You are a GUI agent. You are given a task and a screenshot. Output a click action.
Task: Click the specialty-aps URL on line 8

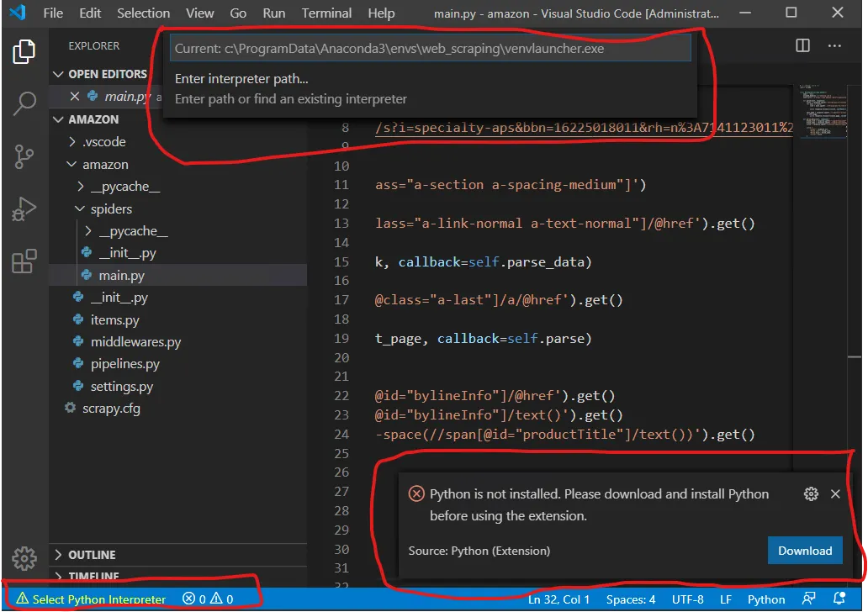[584, 128]
